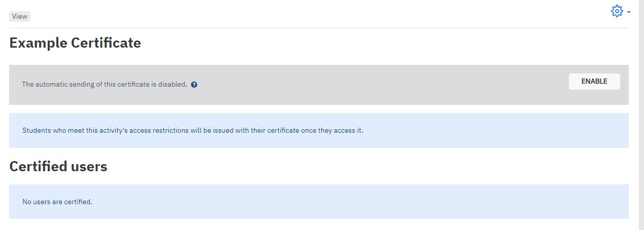
Task: Enable automatic sending of the certificate
Action: tap(594, 82)
